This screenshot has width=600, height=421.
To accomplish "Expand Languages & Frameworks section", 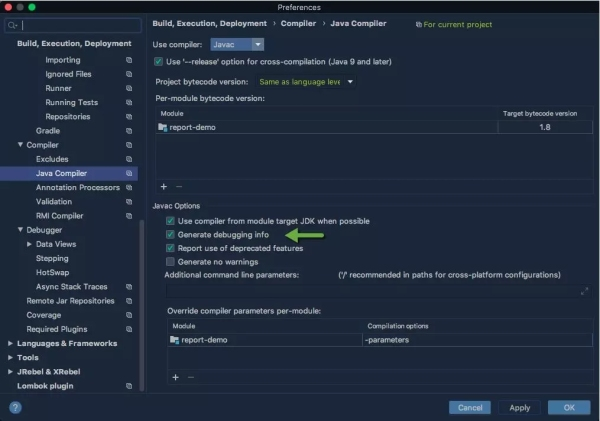I will (10, 343).
